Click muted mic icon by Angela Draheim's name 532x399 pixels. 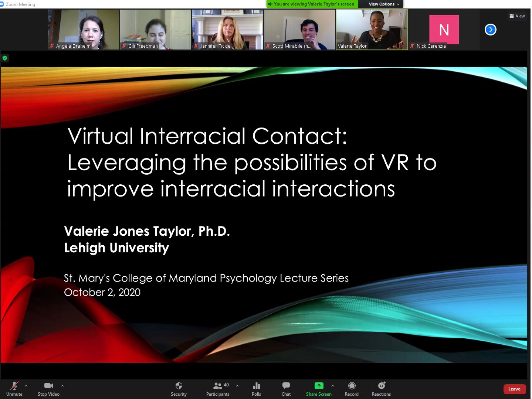[x=52, y=46]
